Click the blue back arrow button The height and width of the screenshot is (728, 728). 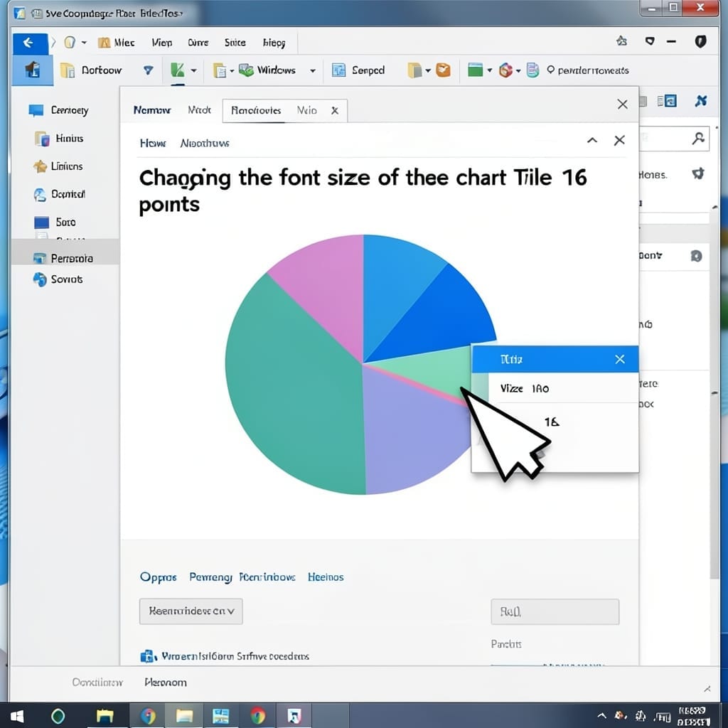(29, 43)
